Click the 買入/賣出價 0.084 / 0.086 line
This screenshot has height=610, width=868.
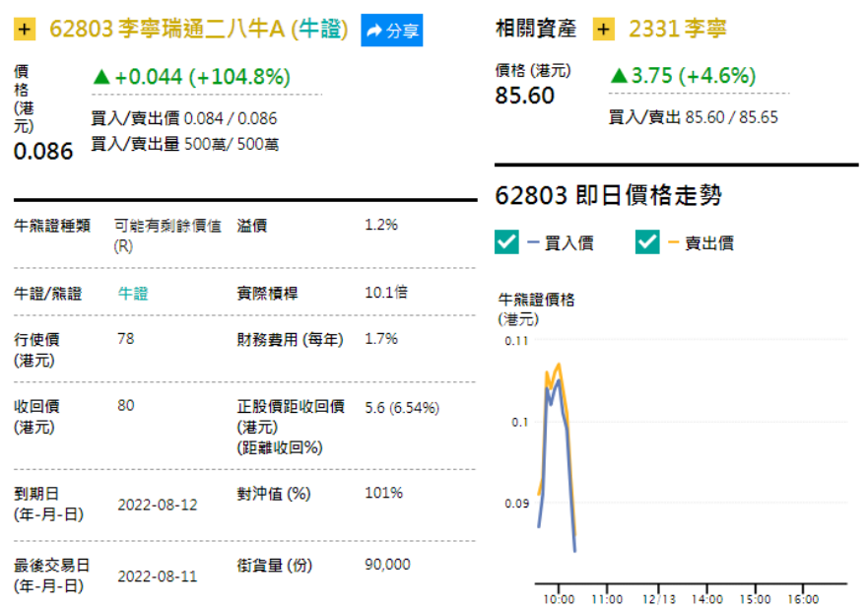[x=184, y=118]
